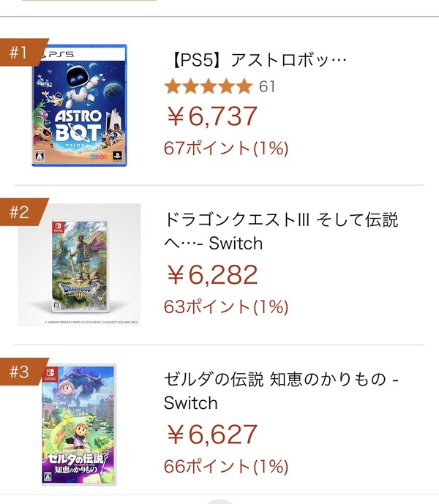Viewport: 439px width, 504px height.
Task: Click the five-star rating for Astro Bot
Action: (x=209, y=87)
